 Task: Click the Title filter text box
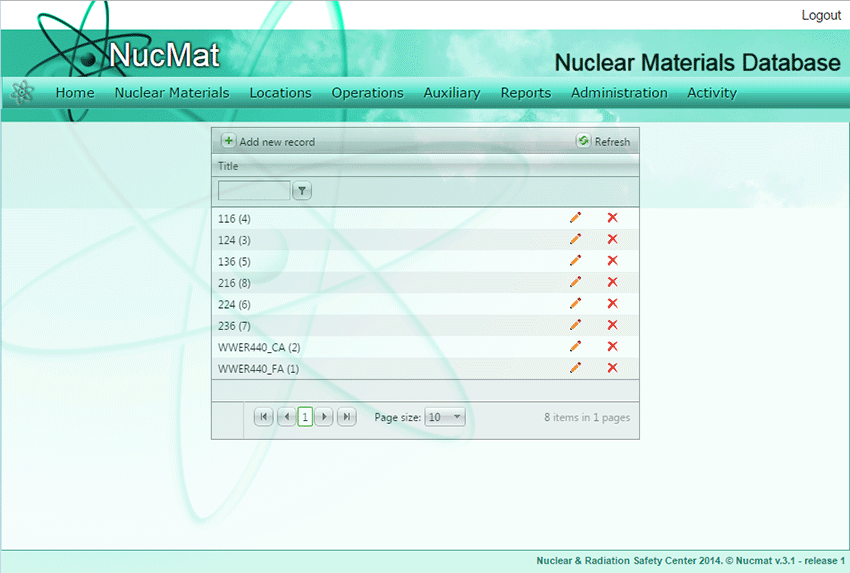254,191
